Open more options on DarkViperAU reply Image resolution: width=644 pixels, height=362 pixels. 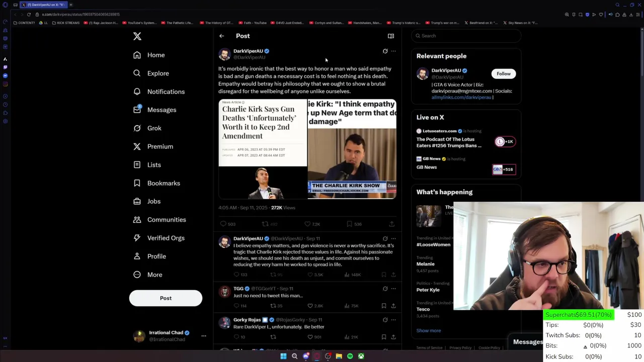coord(393,238)
